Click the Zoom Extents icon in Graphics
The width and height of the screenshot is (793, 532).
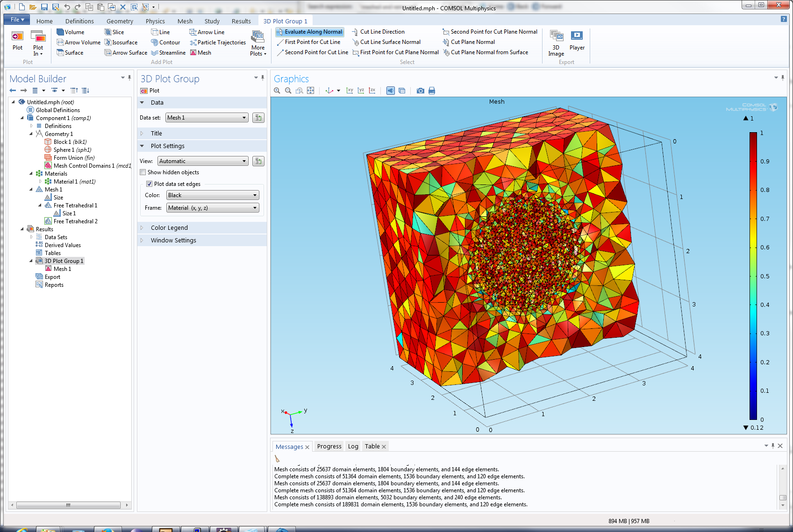click(311, 91)
